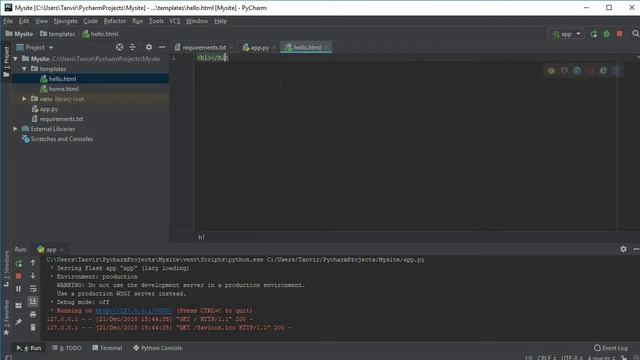Open the Edit menu

click(x=24, y=21)
